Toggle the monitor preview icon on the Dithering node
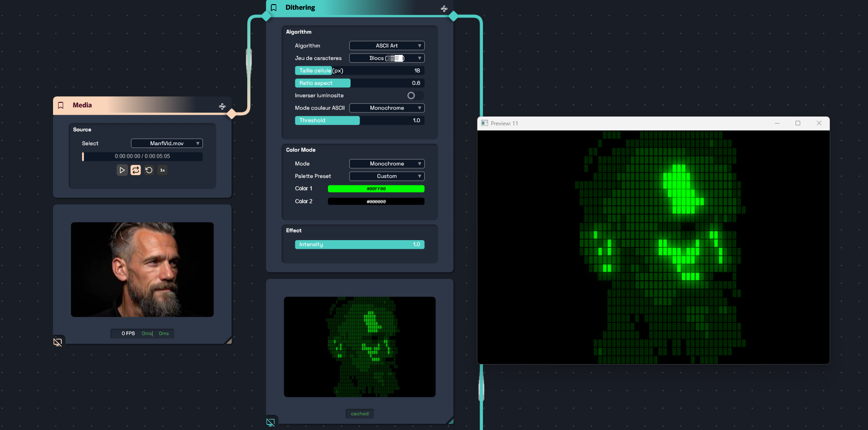This screenshot has width=868, height=430. (x=271, y=422)
